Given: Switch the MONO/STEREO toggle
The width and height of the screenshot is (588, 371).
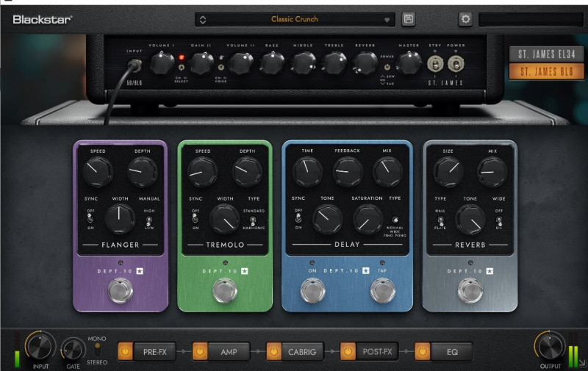Looking at the screenshot, I should point(97,350).
